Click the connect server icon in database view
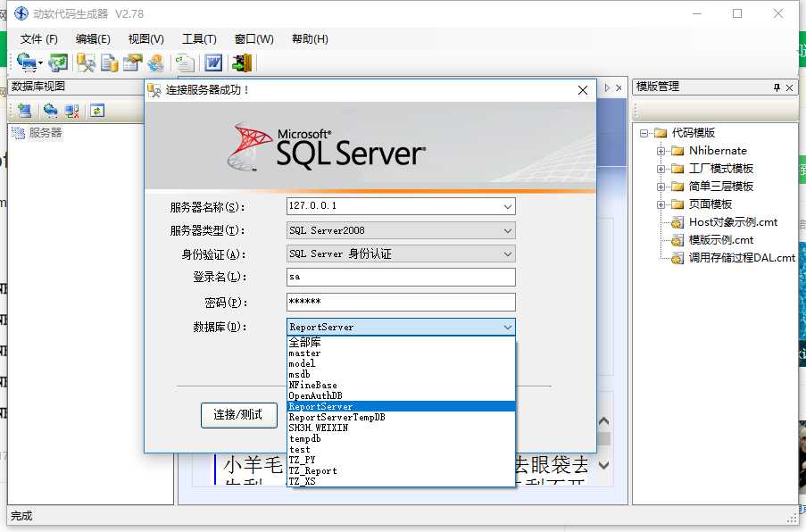Viewport: 806px width, 532px height. click(x=50, y=111)
